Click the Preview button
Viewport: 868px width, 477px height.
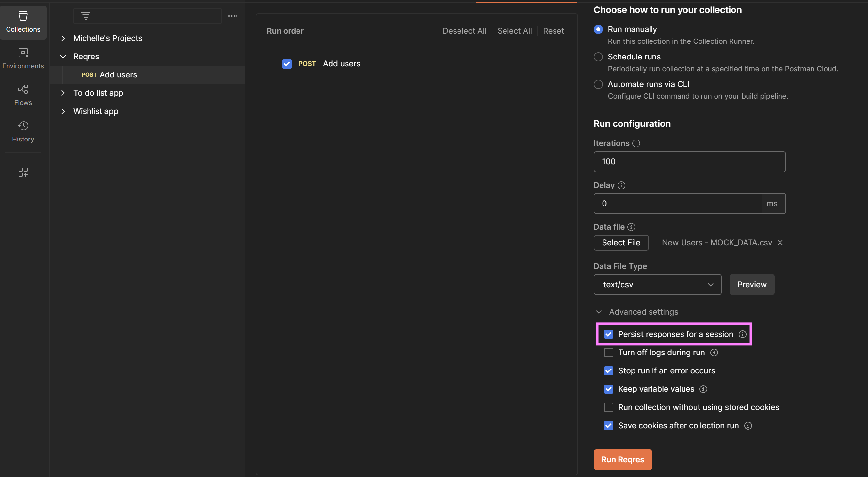(752, 285)
